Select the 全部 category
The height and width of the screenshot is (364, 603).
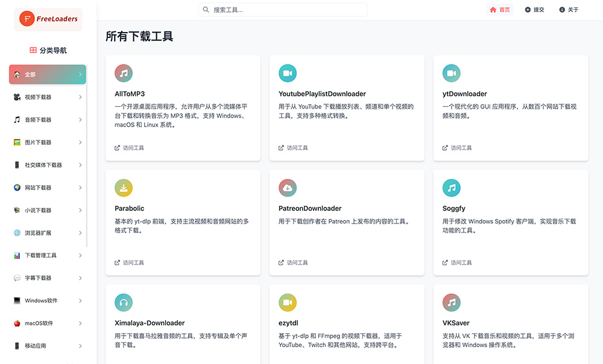47,74
